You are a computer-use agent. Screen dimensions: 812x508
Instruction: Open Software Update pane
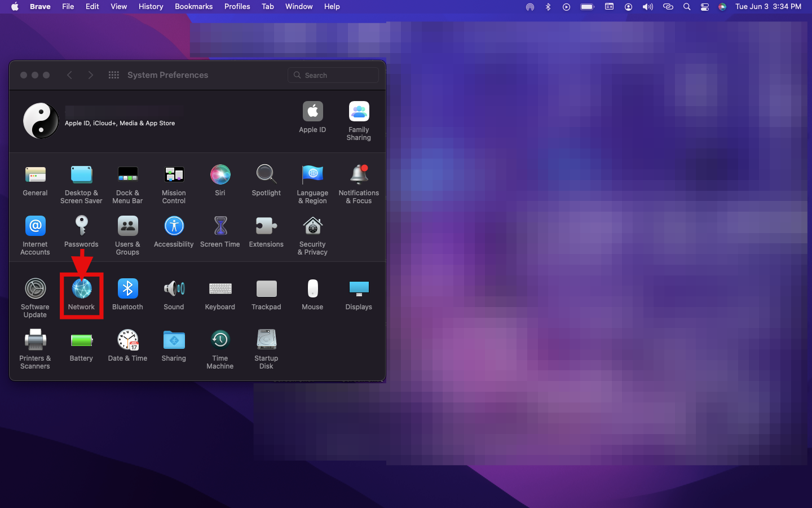click(35, 299)
